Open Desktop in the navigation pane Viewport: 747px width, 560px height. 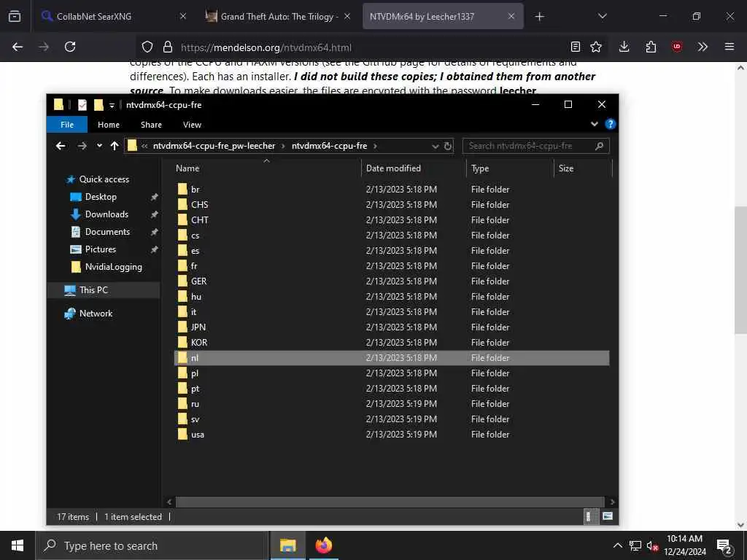(101, 197)
